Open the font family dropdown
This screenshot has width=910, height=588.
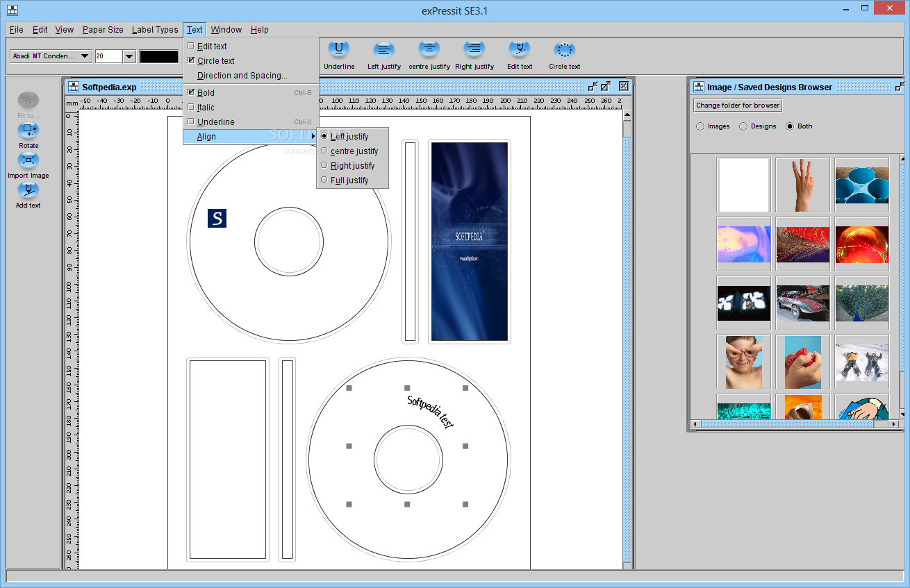point(51,56)
